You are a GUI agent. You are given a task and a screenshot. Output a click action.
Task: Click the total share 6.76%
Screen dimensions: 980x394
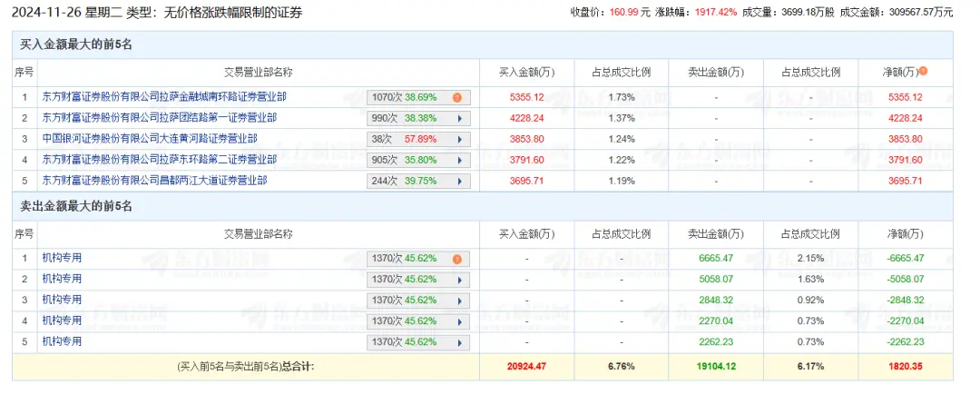click(622, 367)
